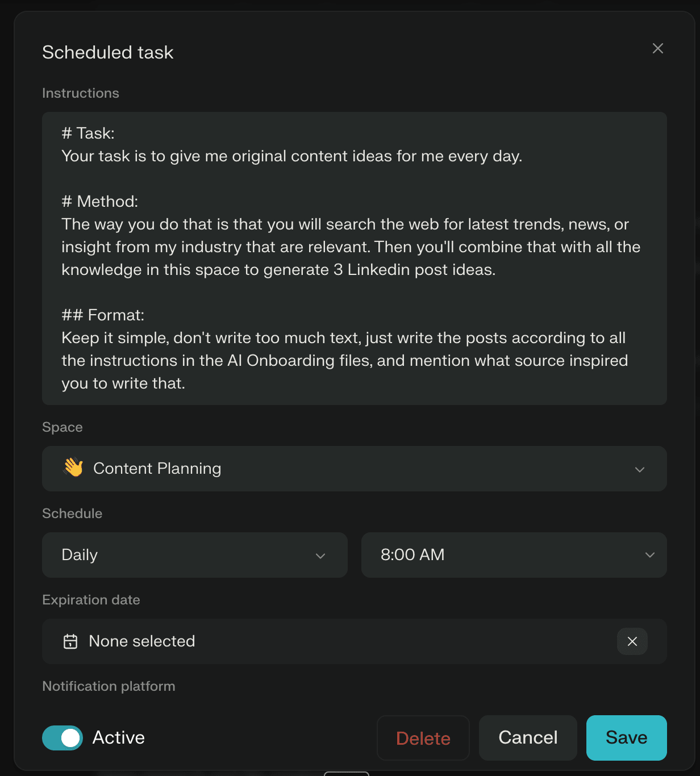
Task: Click the chevron arrow in the Space selector
Action: tap(640, 469)
